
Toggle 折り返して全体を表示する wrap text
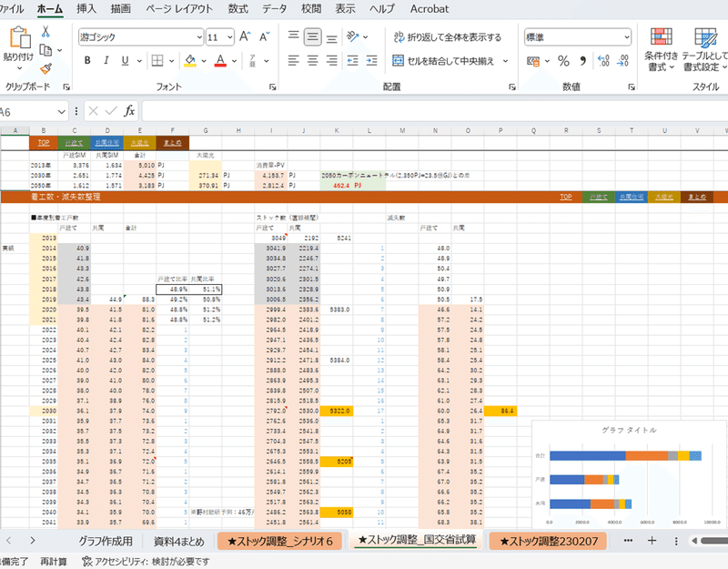447,37
